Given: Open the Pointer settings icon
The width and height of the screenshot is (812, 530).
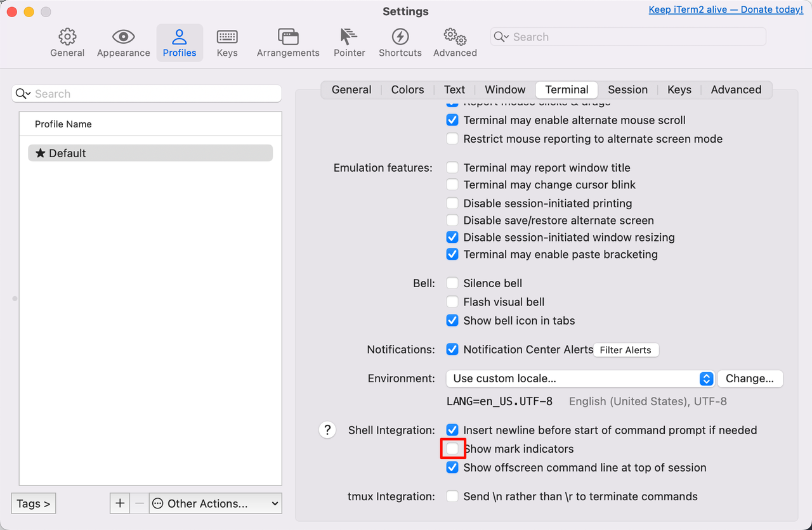Looking at the screenshot, I should [x=349, y=37].
